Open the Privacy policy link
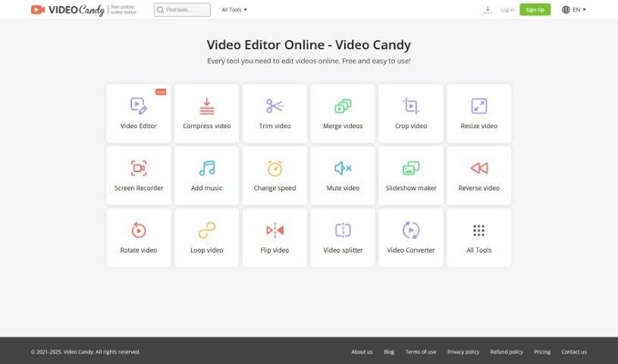This screenshot has height=364, width=618. pyautogui.click(x=463, y=352)
